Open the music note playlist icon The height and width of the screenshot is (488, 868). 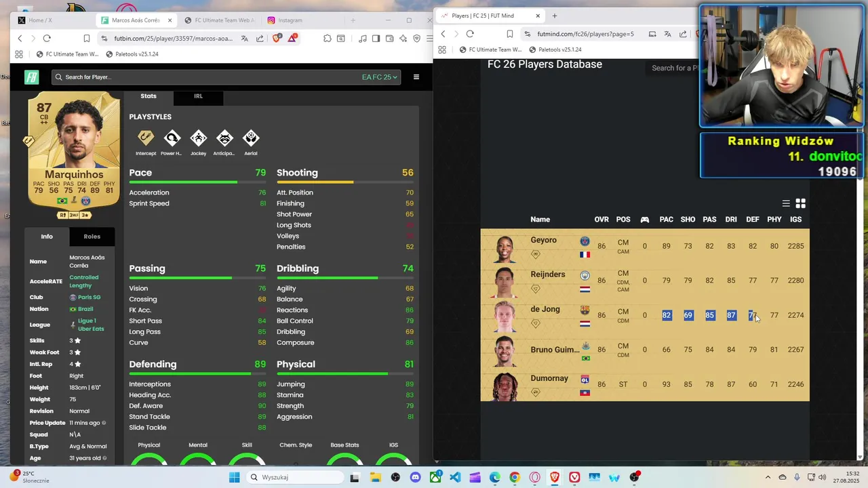[363, 39]
